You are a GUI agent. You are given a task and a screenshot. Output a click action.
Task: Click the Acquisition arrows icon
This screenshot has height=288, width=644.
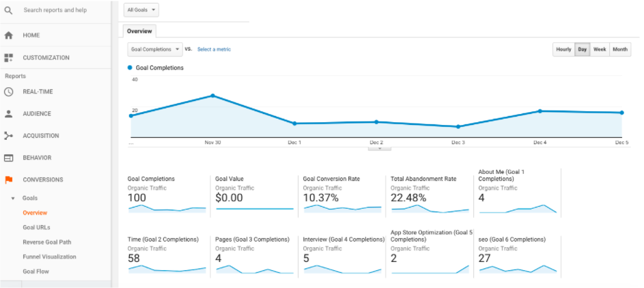9,136
